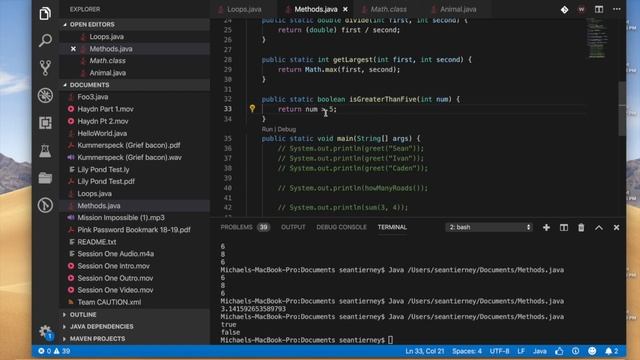Open Lily Pond Test.ly file
This screenshot has width=640, height=360.
(134, 169)
